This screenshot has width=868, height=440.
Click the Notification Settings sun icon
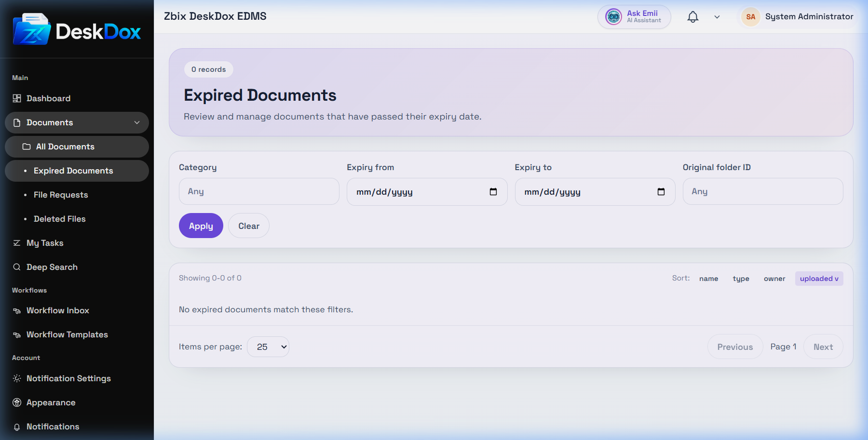click(17, 378)
